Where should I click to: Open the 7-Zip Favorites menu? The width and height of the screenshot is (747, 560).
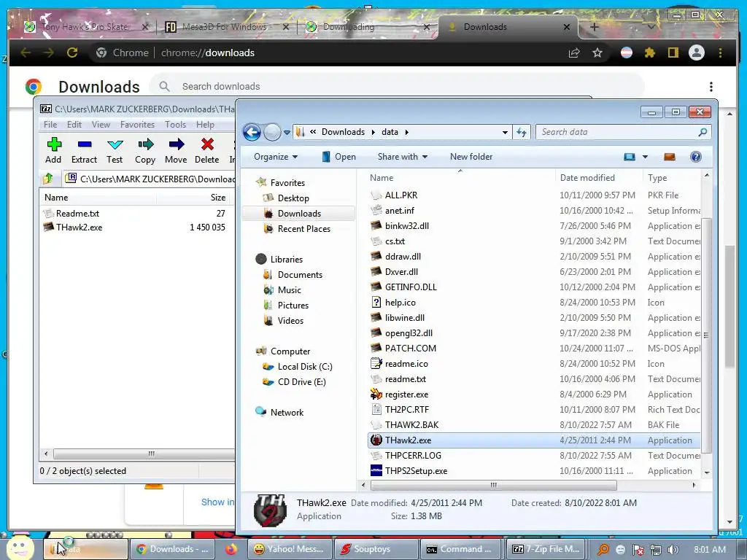(137, 124)
